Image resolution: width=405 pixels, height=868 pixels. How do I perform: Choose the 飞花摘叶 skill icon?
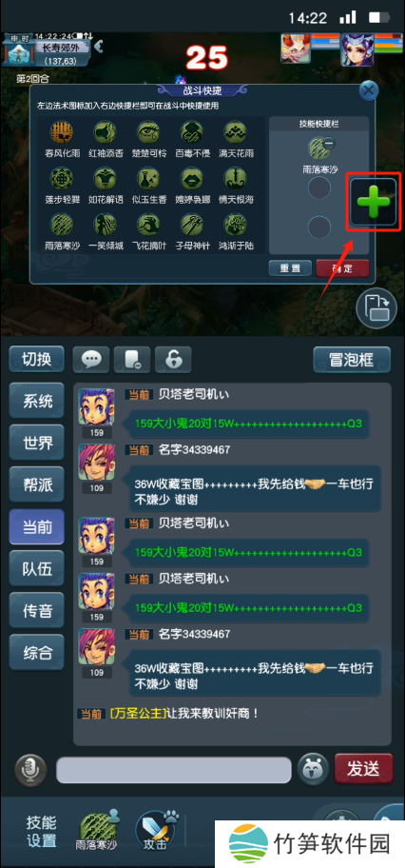tap(148, 224)
